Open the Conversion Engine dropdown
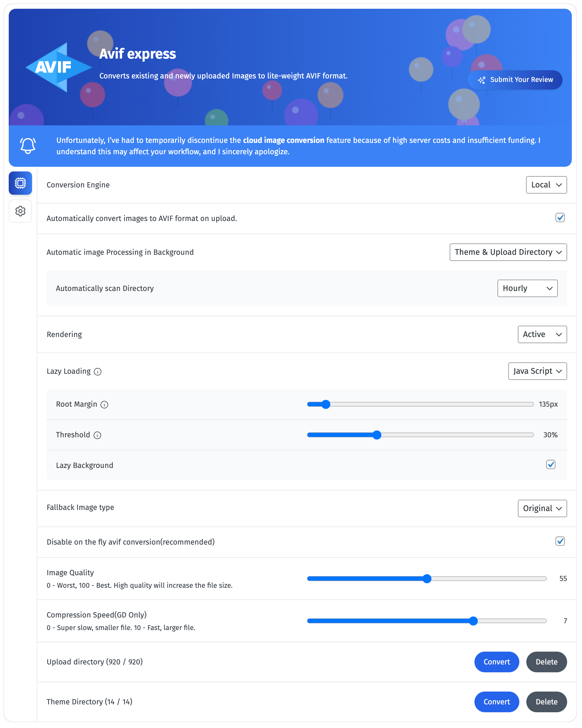582x728 pixels. point(546,185)
